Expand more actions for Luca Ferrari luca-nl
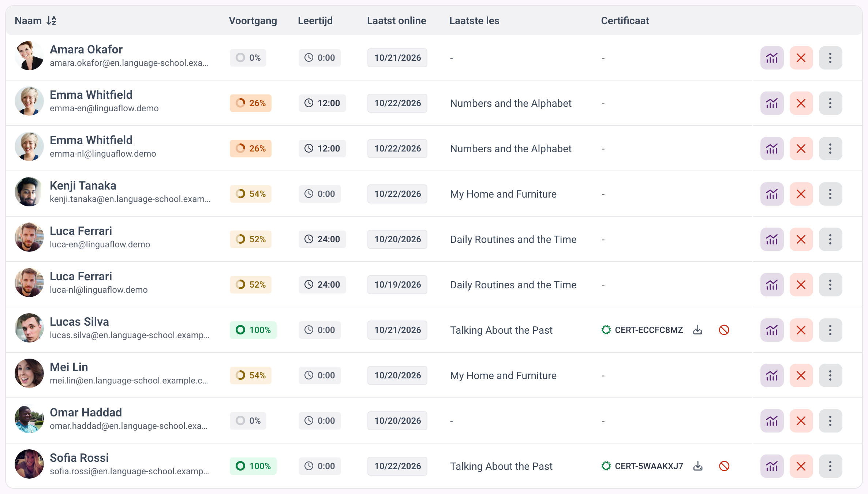 (x=830, y=285)
